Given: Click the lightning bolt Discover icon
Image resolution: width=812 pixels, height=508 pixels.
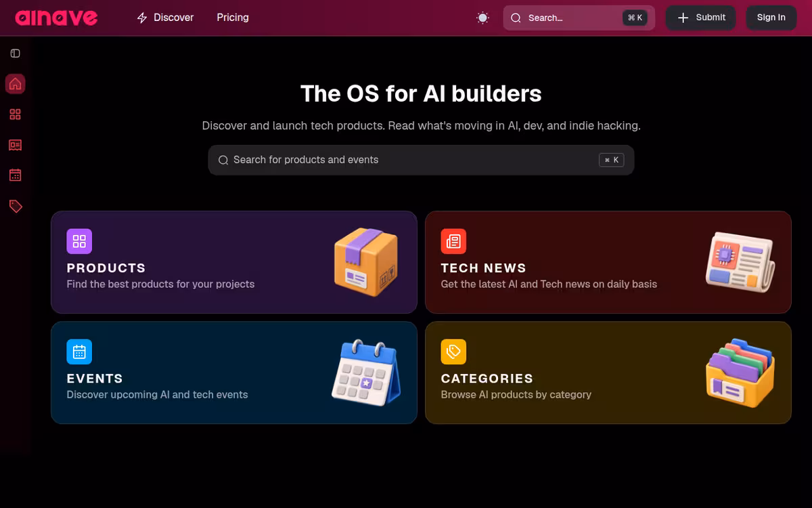Looking at the screenshot, I should point(142,18).
